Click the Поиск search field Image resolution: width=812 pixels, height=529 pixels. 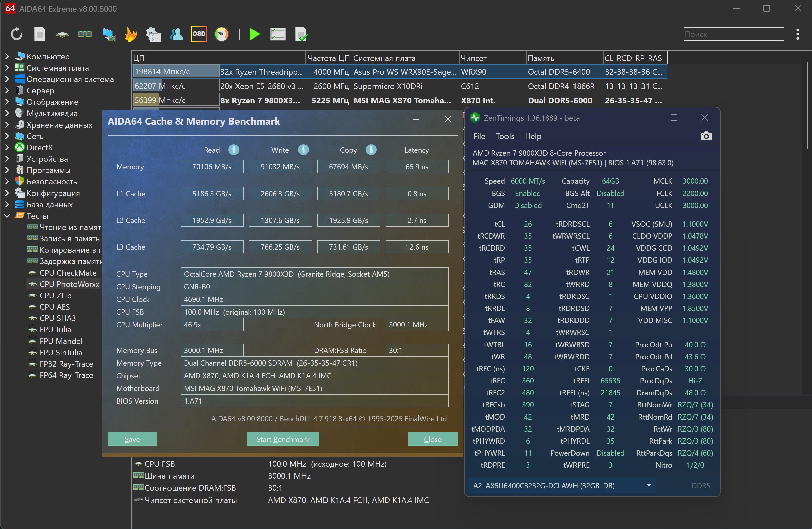coord(734,34)
